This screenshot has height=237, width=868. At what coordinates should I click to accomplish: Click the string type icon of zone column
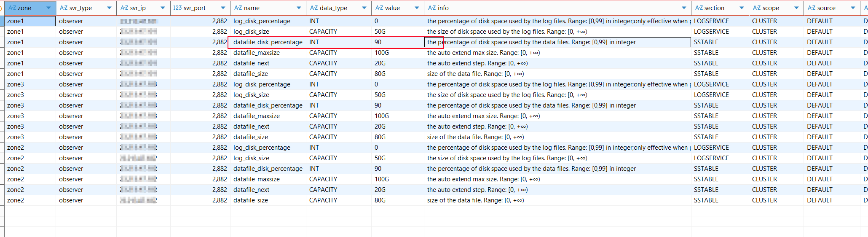click(12, 8)
